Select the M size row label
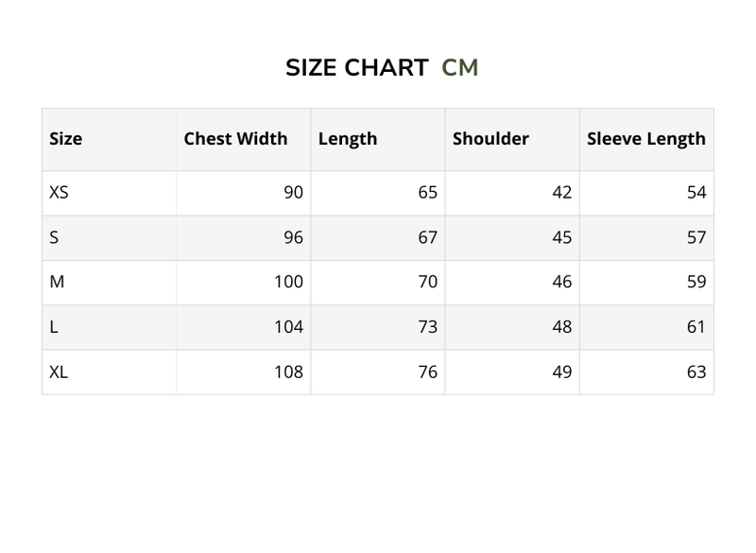Image resolution: width=756 pixels, height=553 pixels. pyautogui.click(x=57, y=282)
